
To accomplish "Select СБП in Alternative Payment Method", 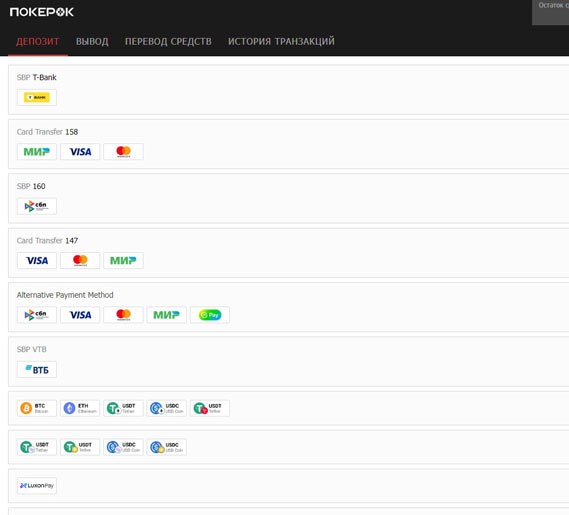I will pos(37,315).
